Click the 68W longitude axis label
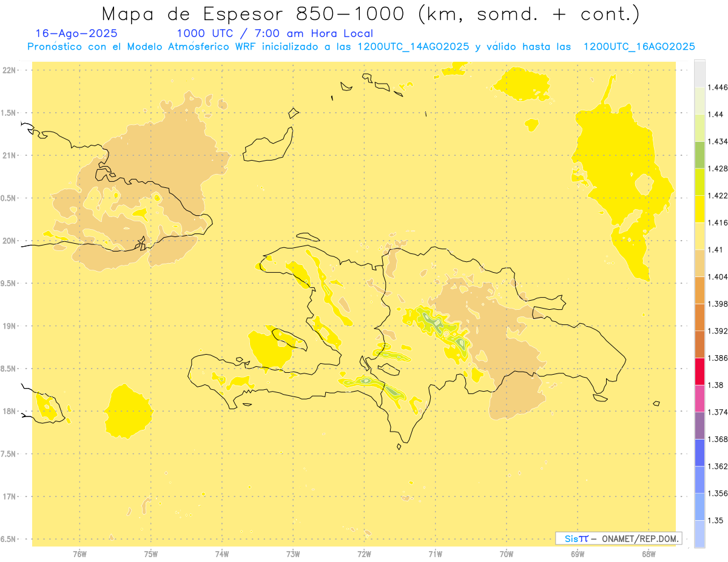Screen dimensions: 728x562 pos(648,554)
